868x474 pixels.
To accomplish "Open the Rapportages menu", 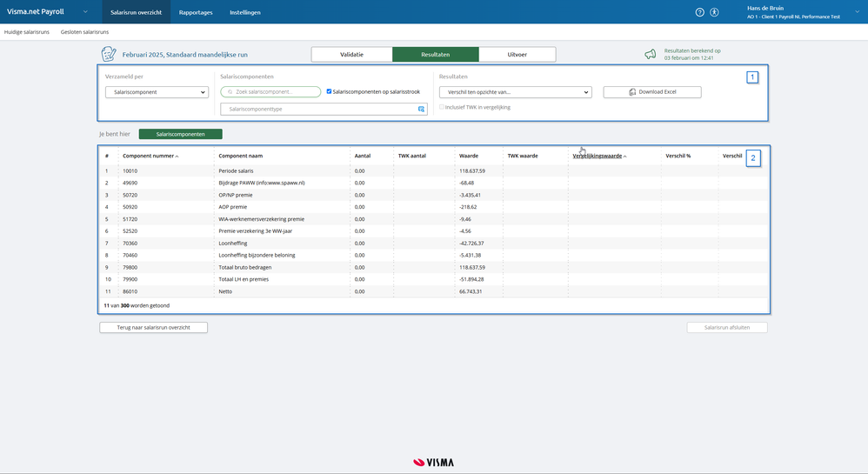I will point(196,12).
